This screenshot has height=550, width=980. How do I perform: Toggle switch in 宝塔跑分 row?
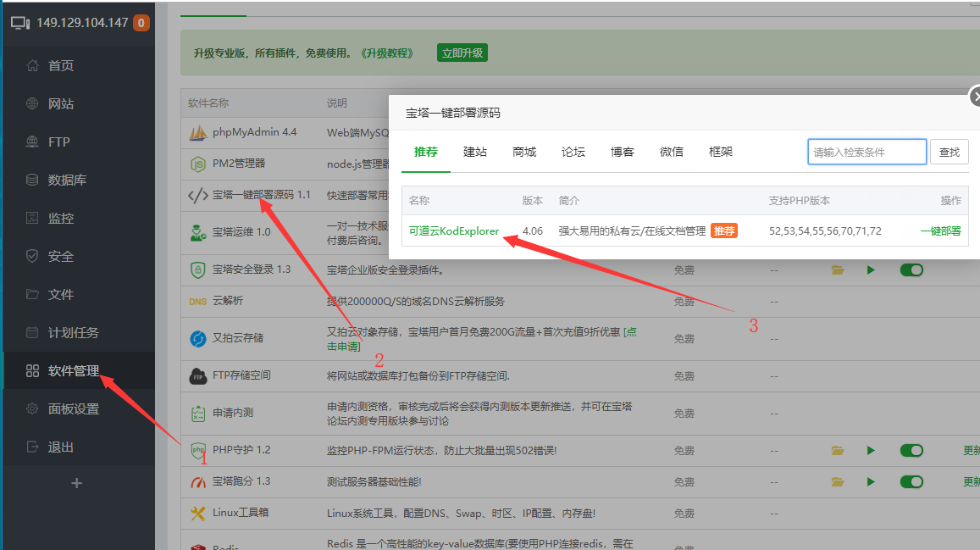(x=911, y=482)
